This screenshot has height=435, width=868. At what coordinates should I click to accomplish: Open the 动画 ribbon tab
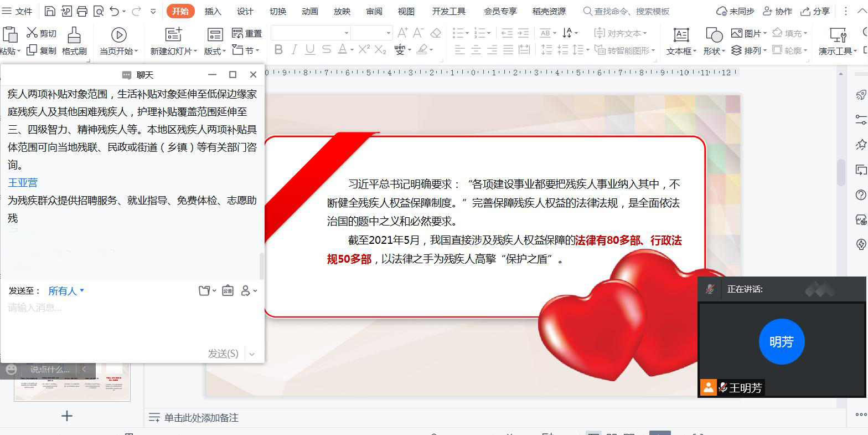pos(309,11)
